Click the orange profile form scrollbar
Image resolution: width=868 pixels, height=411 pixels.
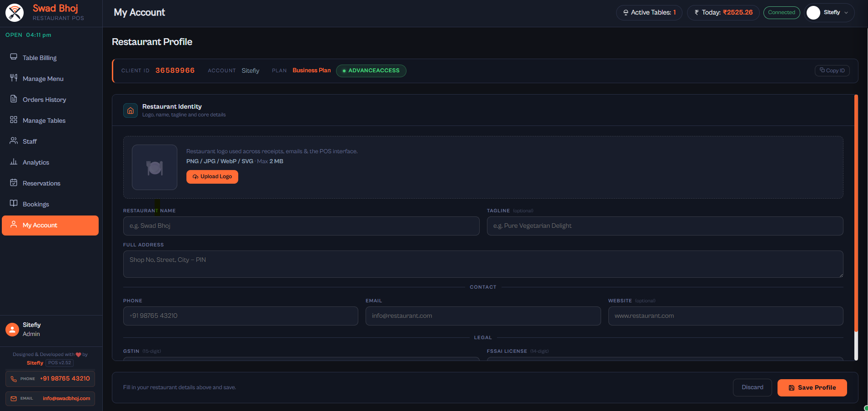click(x=856, y=213)
